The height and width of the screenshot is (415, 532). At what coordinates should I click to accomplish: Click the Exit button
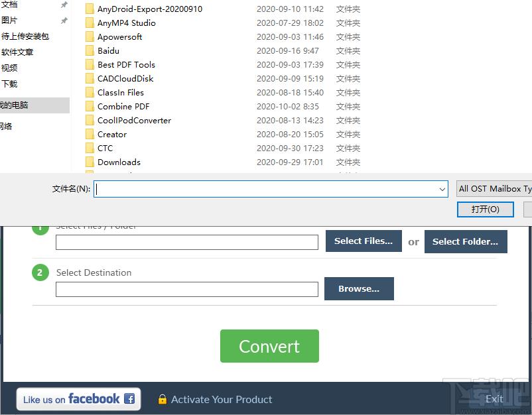[494, 399]
